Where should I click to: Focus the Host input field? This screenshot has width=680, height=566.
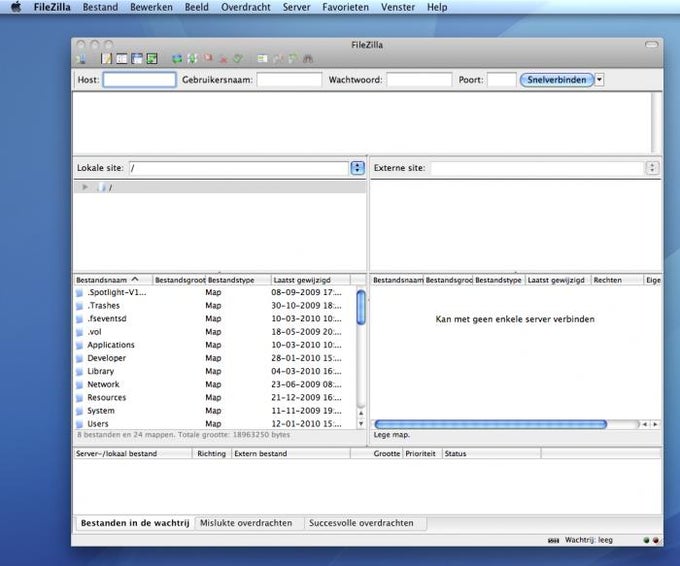click(x=139, y=80)
